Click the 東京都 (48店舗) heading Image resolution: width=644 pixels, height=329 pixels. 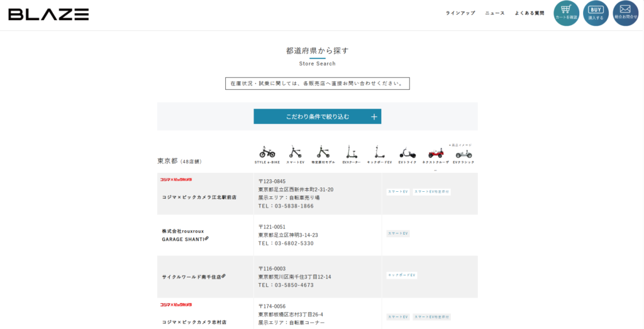pos(179,161)
